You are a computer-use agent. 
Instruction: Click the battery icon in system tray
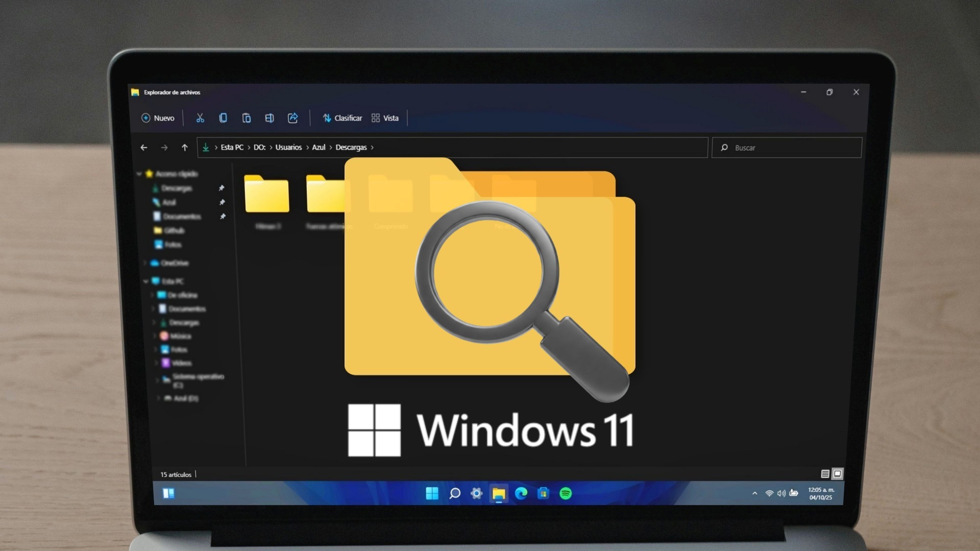coord(794,493)
